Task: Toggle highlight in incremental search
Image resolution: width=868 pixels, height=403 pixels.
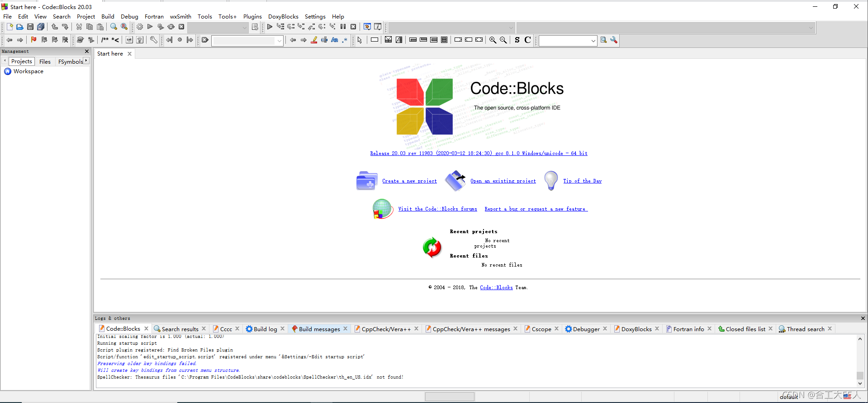Action: (x=314, y=40)
